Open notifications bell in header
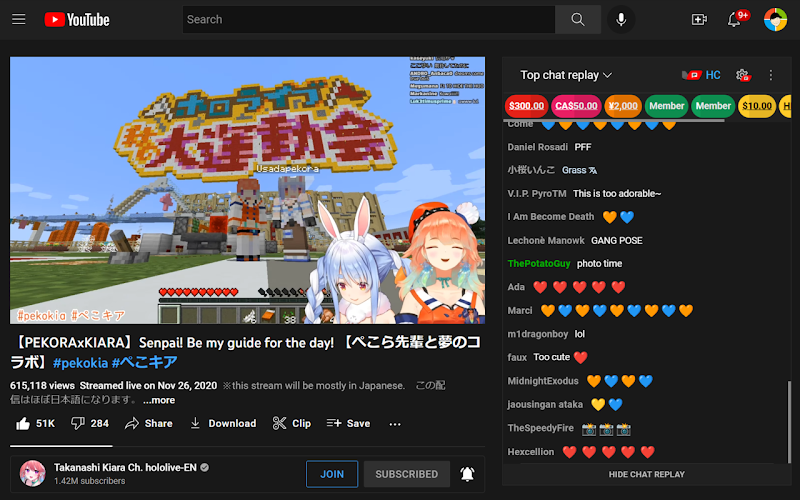 coord(734,19)
